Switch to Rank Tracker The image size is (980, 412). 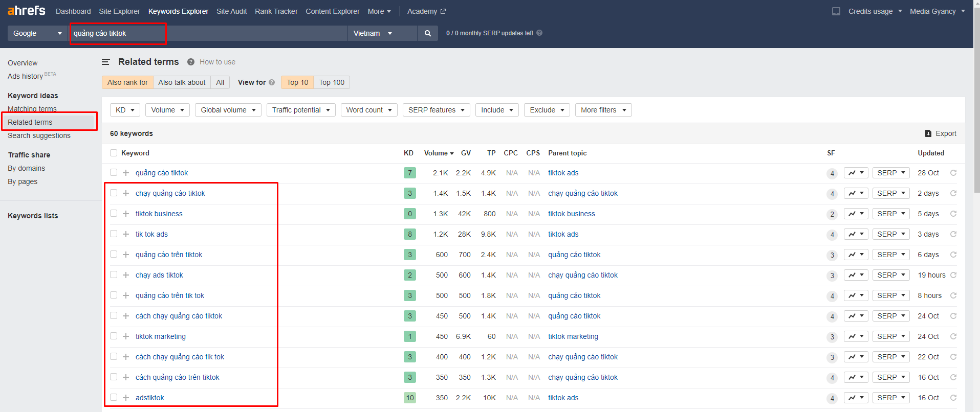coord(276,11)
